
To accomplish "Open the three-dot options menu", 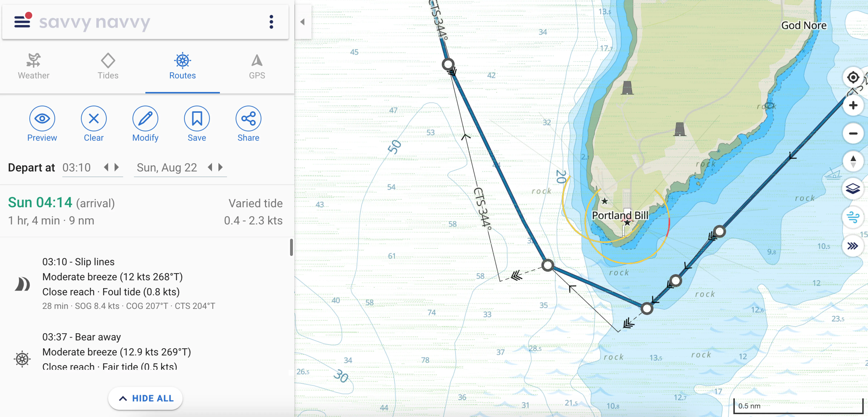I will tap(271, 22).
